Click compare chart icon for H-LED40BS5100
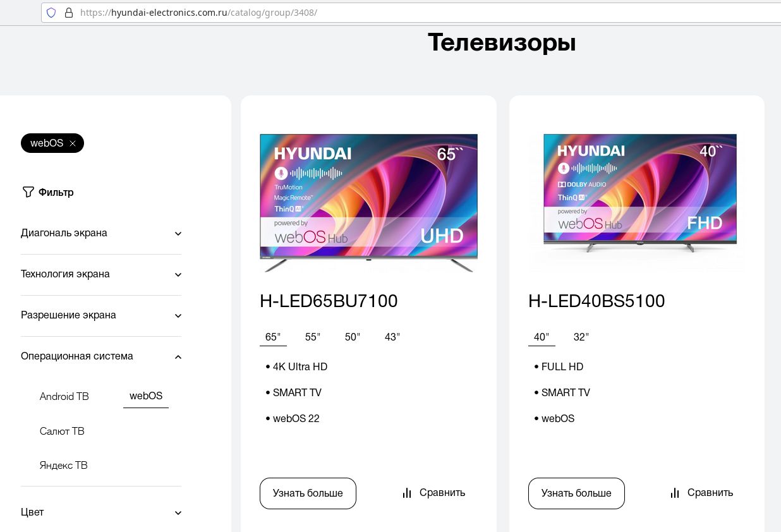 [x=675, y=493]
